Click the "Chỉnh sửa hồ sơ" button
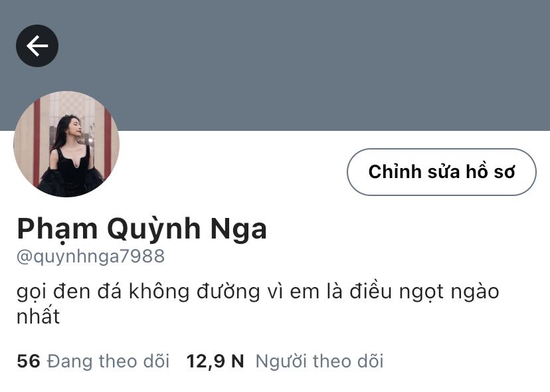The image size is (550, 392). [x=442, y=172]
